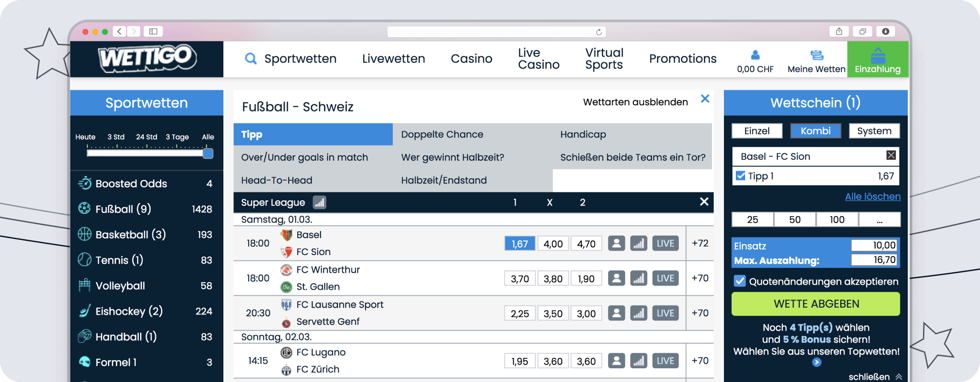Viewport: 980px width, 382px height.
Task: Open more stake options (...)
Action: click(880, 220)
